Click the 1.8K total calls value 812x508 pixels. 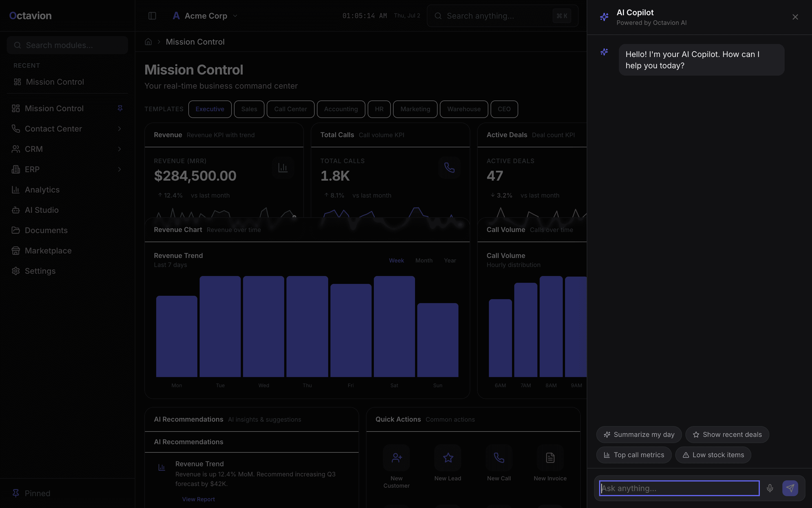click(335, 176)
